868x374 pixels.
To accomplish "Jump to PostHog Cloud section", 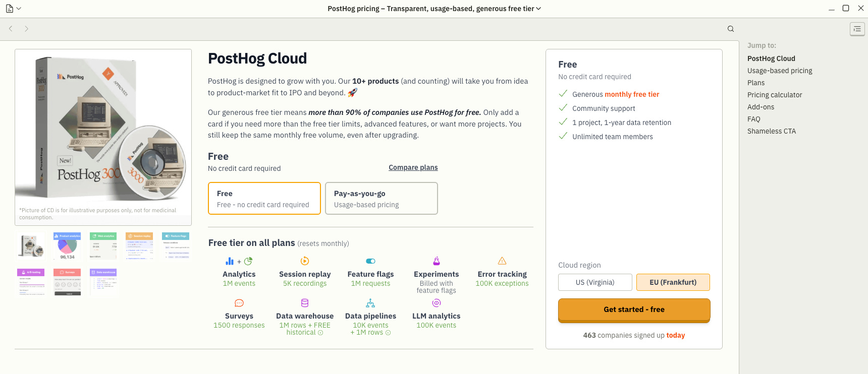I will [771, 58].
